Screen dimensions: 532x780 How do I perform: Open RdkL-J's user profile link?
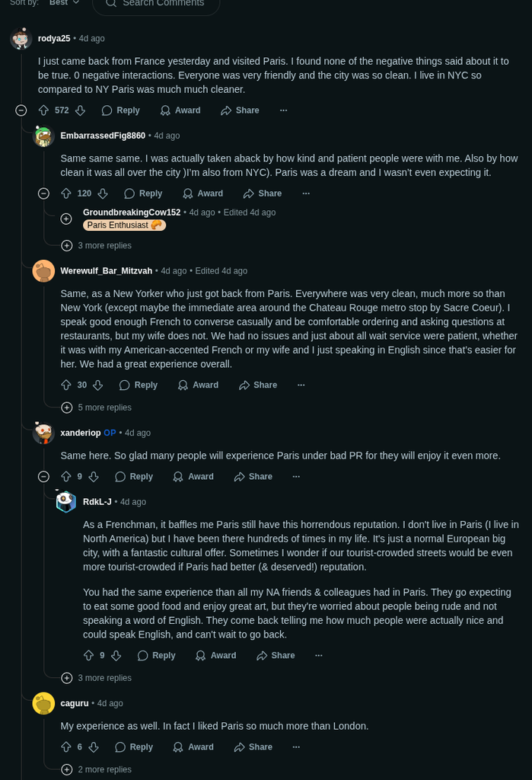[x=97, y=502]
